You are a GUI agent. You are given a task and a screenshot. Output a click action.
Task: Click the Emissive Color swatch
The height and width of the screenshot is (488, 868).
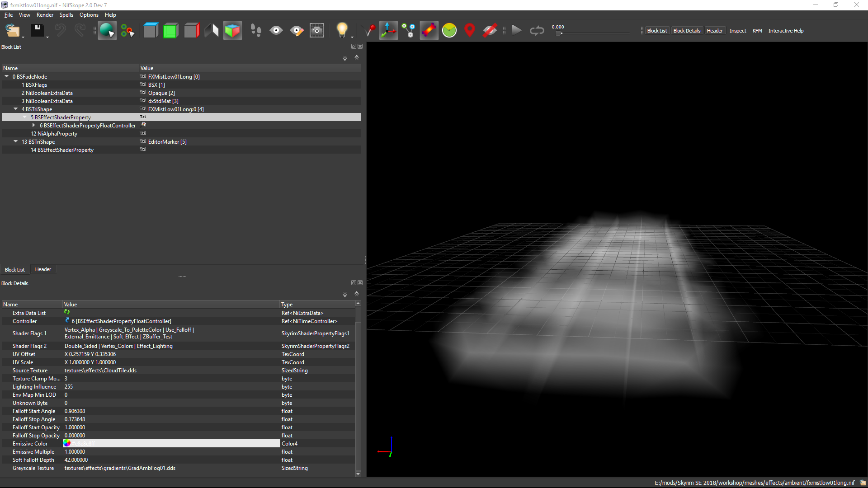67,443
